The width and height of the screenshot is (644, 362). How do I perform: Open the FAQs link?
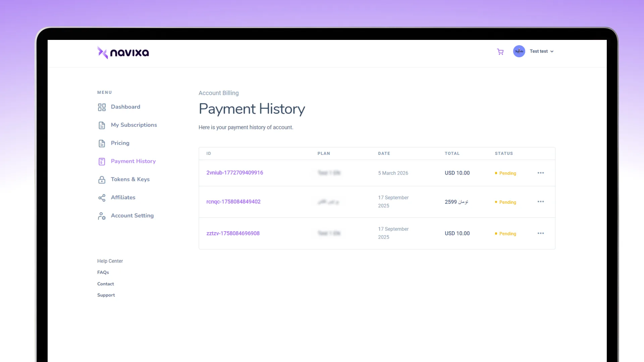click(103, 273)
